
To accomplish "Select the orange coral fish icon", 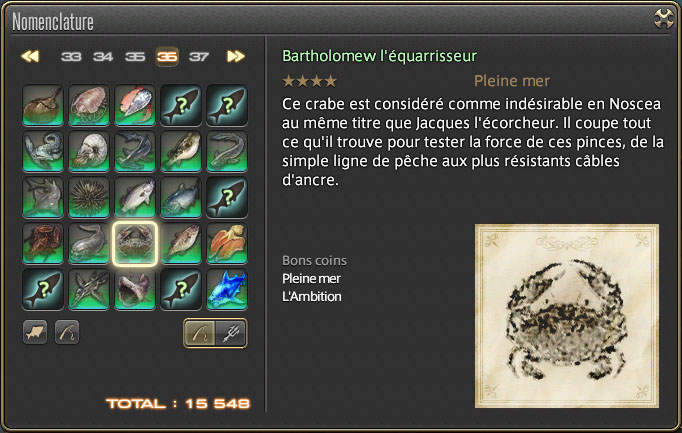I will pos(227,243).
